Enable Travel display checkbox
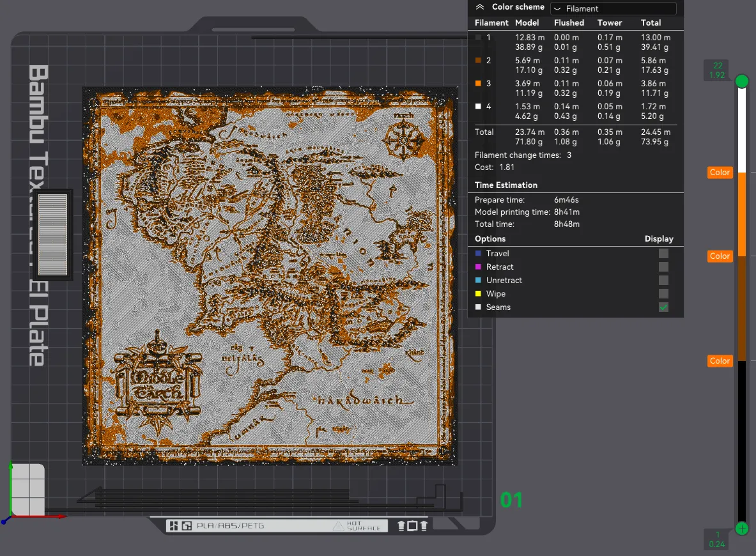Screen dimensions: 756x556 (664, 254)
